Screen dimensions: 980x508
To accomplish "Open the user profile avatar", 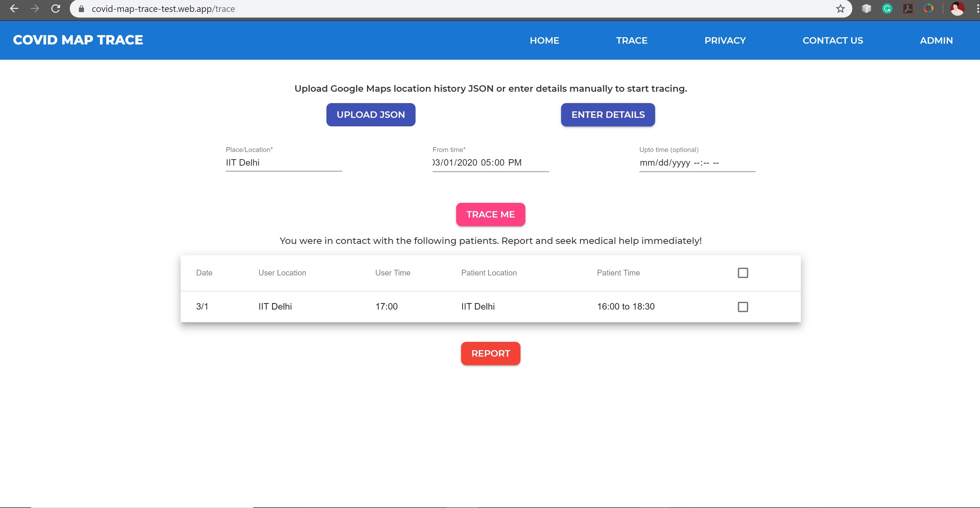I will (x=957, y=9).
